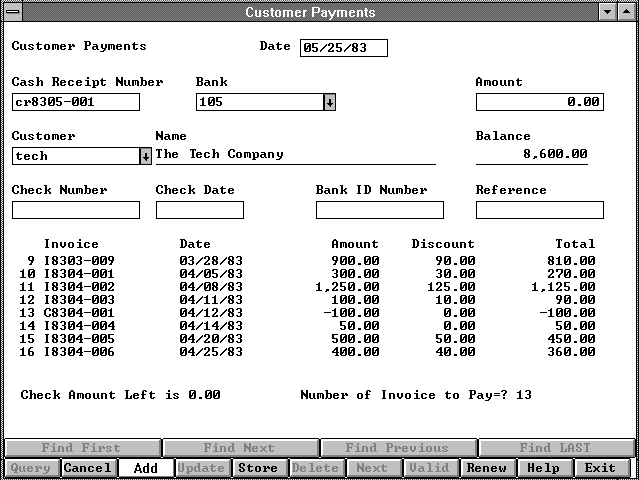Select the Cash Receipt Number field
The height and width of the screenshot is (480, 639).
pyautogui.click(x=76, y=102)
